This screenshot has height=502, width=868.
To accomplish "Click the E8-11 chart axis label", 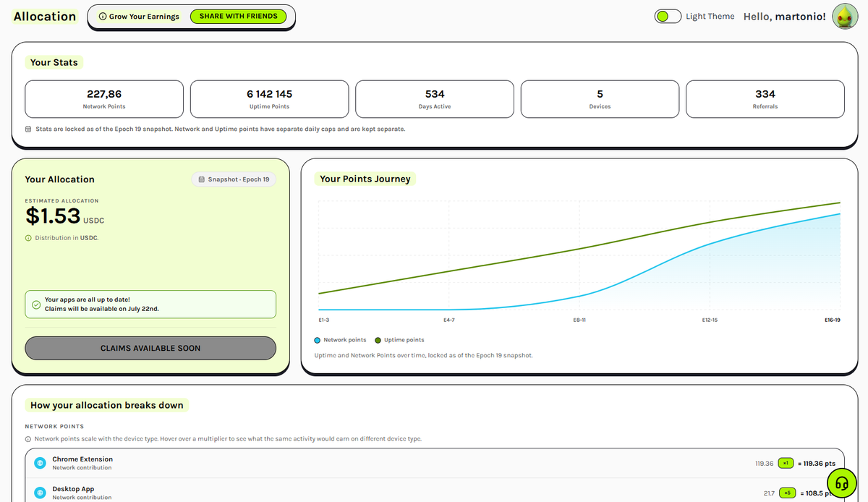I will click(x=579, y=320).
